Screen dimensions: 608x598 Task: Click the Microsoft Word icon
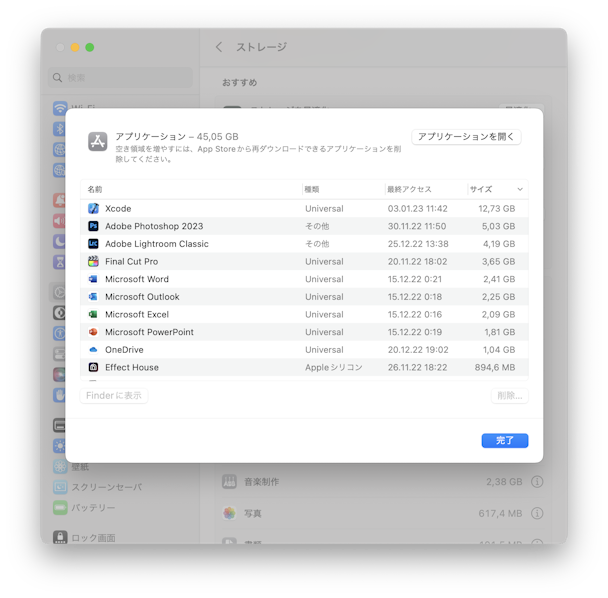tap(93, 279)
